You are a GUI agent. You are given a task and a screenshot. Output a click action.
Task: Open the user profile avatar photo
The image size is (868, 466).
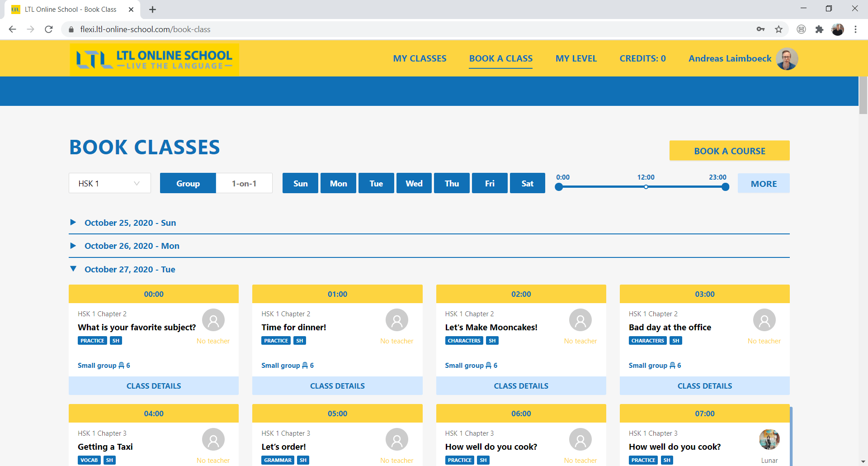pos(787,59)
